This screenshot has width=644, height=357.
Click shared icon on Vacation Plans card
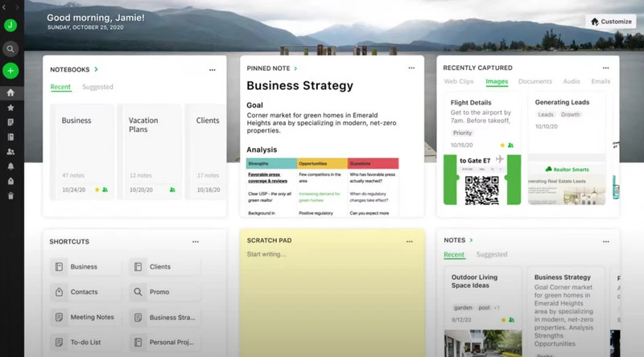172,190
